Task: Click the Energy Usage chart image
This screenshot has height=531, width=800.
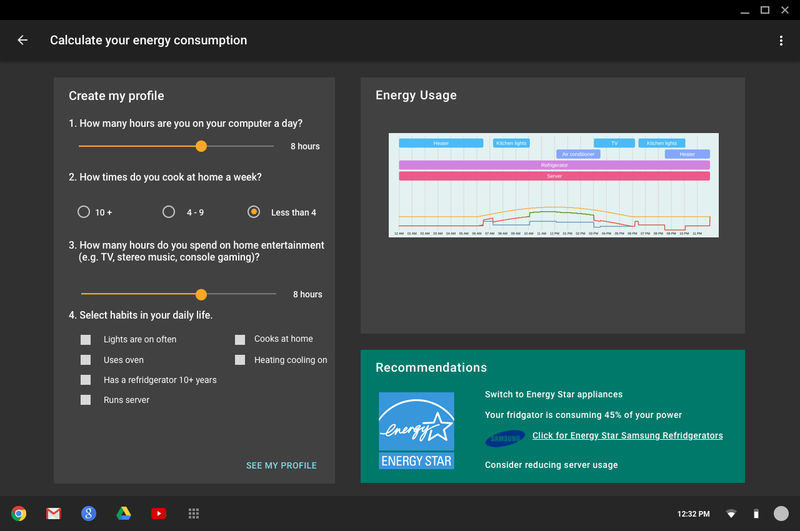Action: (x=553, y=185)
